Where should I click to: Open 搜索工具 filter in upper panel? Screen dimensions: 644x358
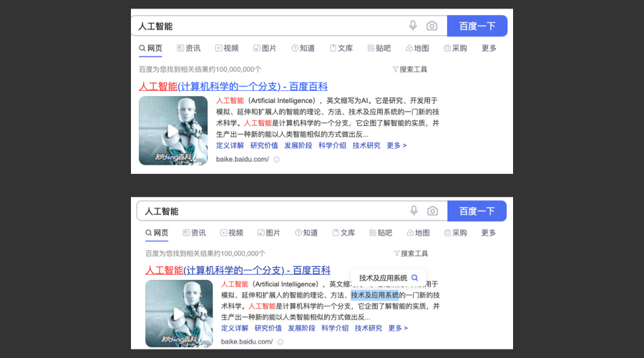coord(409,69)
